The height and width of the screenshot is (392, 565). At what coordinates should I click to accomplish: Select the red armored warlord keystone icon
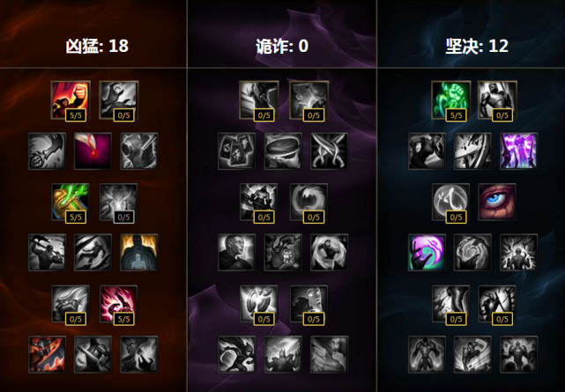coord(48,355)
